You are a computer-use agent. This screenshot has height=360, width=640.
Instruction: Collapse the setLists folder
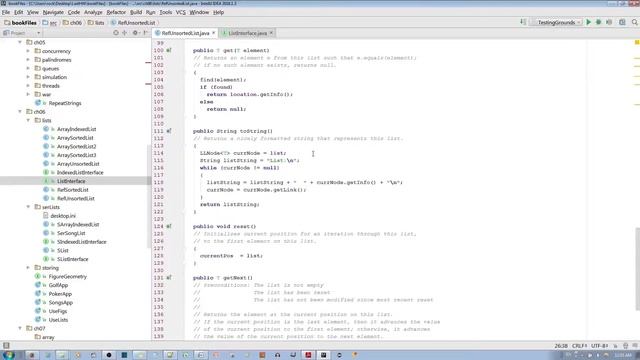28,207
